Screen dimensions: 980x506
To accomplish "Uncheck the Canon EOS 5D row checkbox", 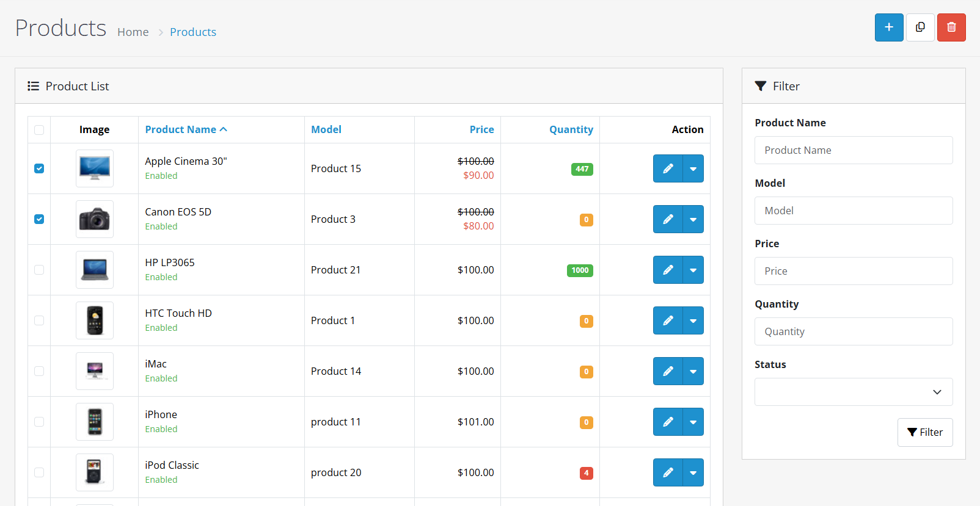I will (39, 219).
